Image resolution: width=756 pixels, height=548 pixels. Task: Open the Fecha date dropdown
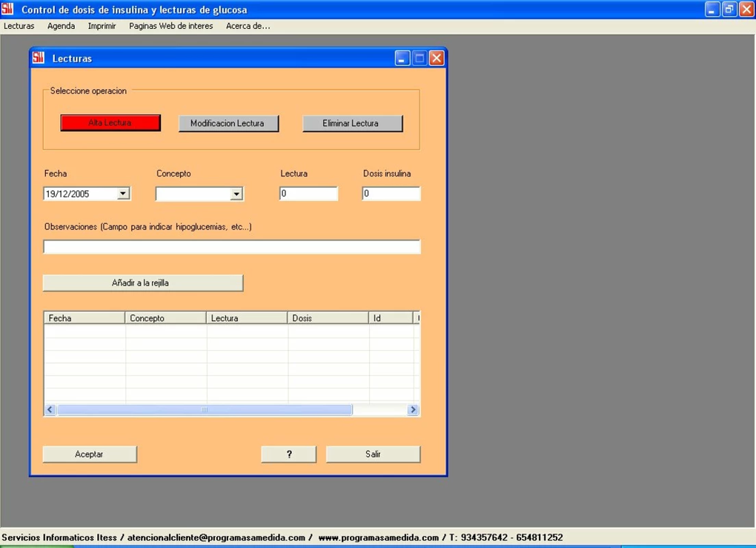(124, 193)
